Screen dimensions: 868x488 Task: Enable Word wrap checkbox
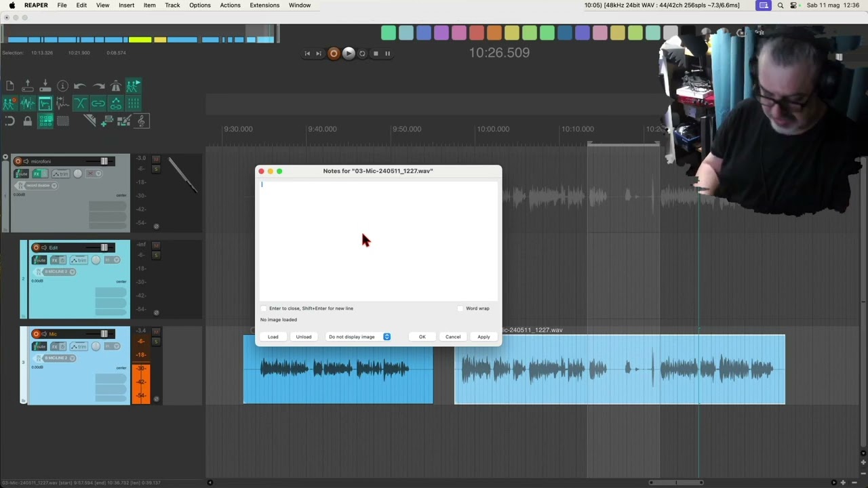(460, 308)
